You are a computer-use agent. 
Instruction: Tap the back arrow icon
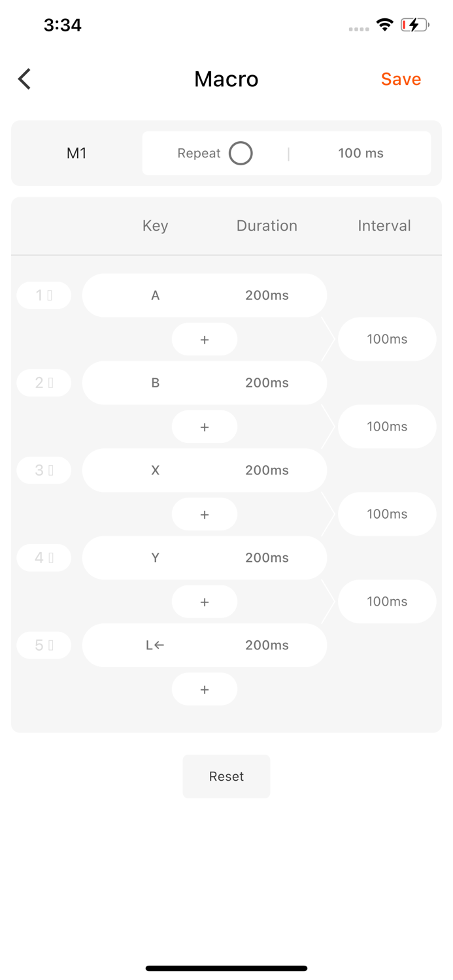click(x=25, y=79)
